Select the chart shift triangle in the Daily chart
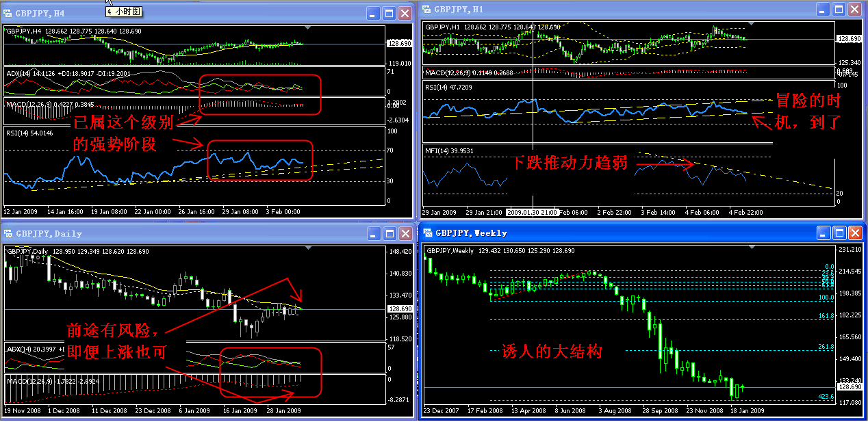The height and width of the screenshot is (422, 868). point(307,248)
